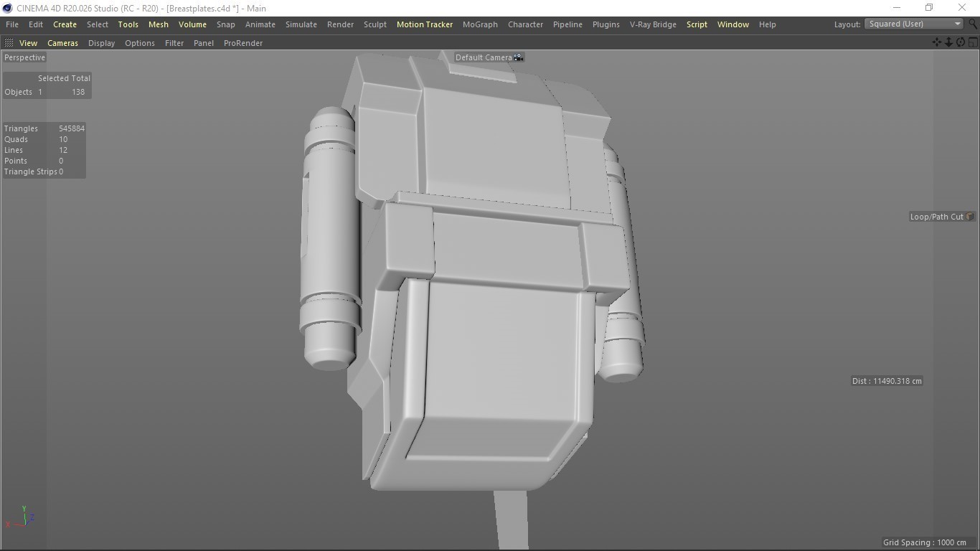Image resolution: width=980 pixels, height=551 pixels.
Task: Click the Default Camera label
Action: tap(484, 57)
